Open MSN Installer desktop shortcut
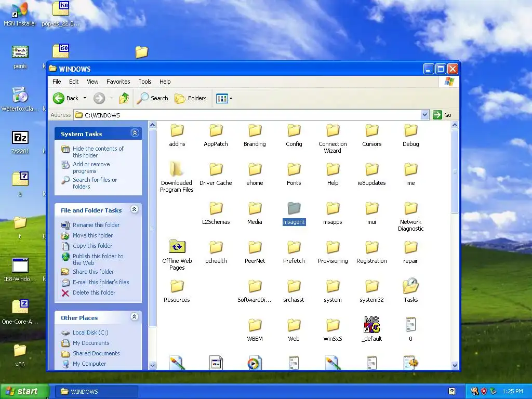The height and width of the screenshot is (399, 532). 20,14
